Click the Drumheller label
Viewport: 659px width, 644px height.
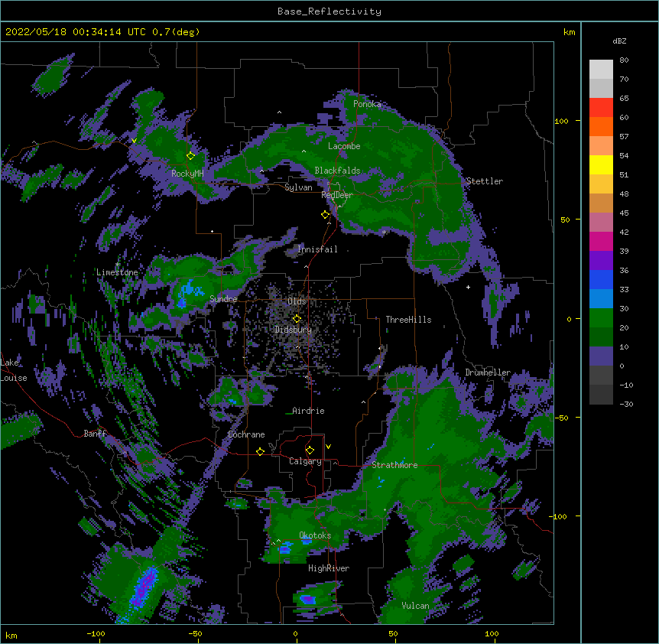[x=488, y=372]
